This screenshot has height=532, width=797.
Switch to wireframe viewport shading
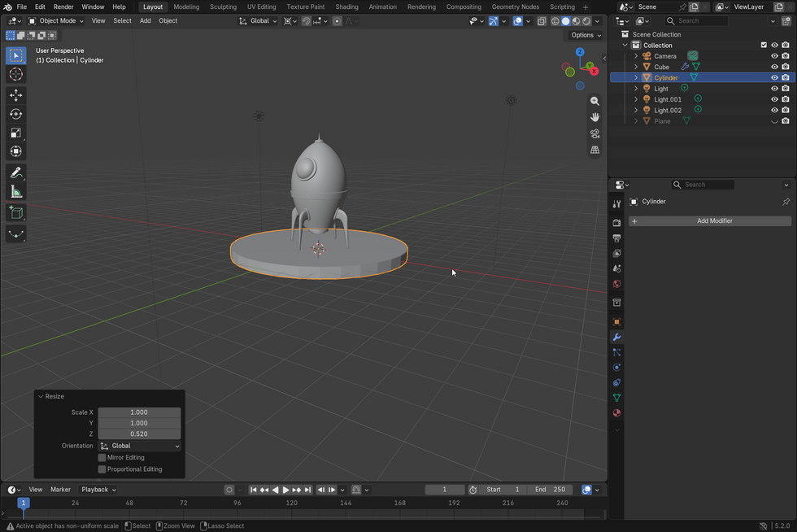[x=555, y=21]
